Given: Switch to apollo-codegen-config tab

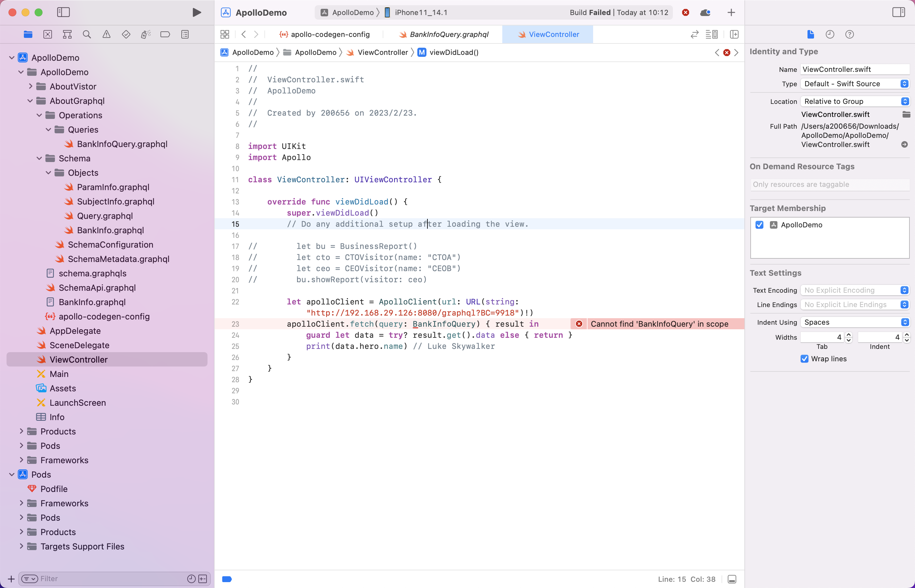Looking at the screenshot, I should tap(324, 34).
